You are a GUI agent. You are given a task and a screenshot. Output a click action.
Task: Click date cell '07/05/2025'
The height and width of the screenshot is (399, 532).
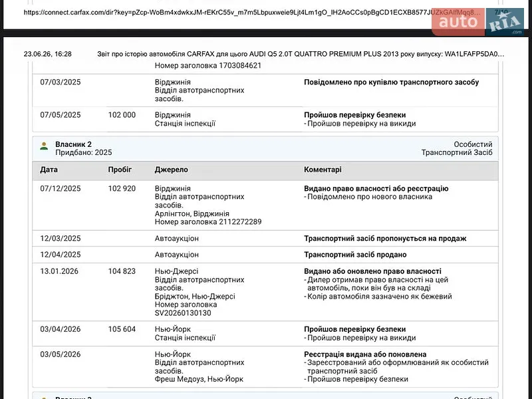(61, 115)
